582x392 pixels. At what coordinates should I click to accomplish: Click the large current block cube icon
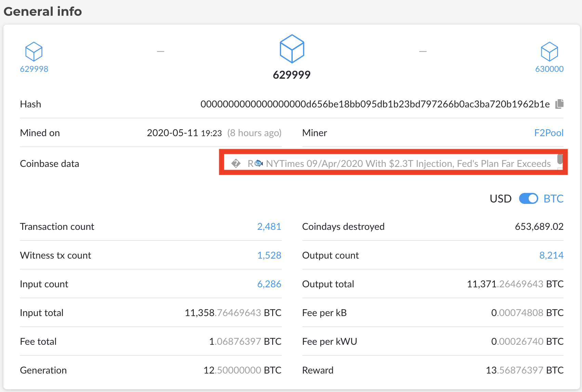pyautogui.click(x=292, y=49)
